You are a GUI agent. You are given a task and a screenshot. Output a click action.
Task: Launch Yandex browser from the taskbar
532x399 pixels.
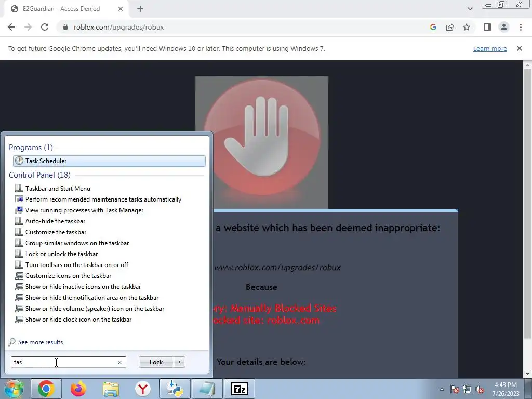tap(143, 389)
